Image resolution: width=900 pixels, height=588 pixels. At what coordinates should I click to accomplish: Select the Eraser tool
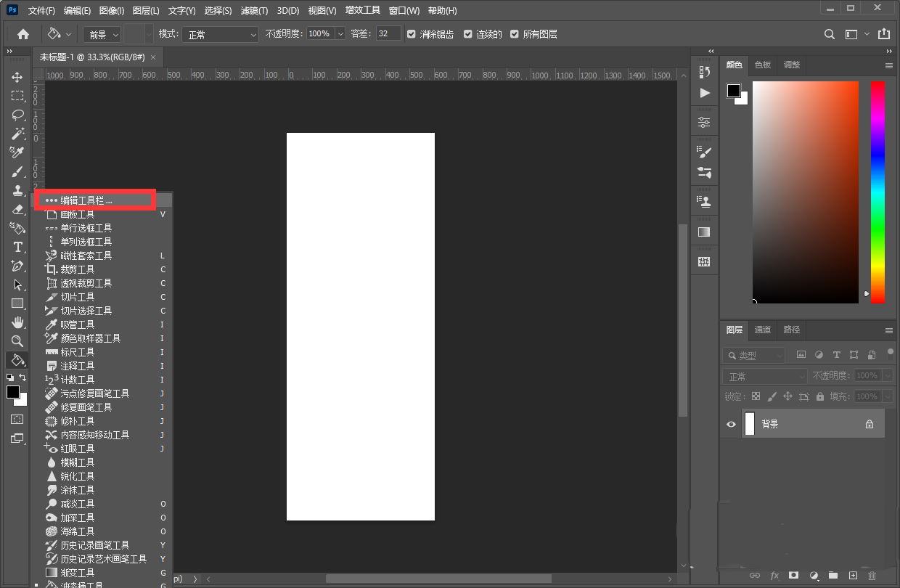click(17, 209)
